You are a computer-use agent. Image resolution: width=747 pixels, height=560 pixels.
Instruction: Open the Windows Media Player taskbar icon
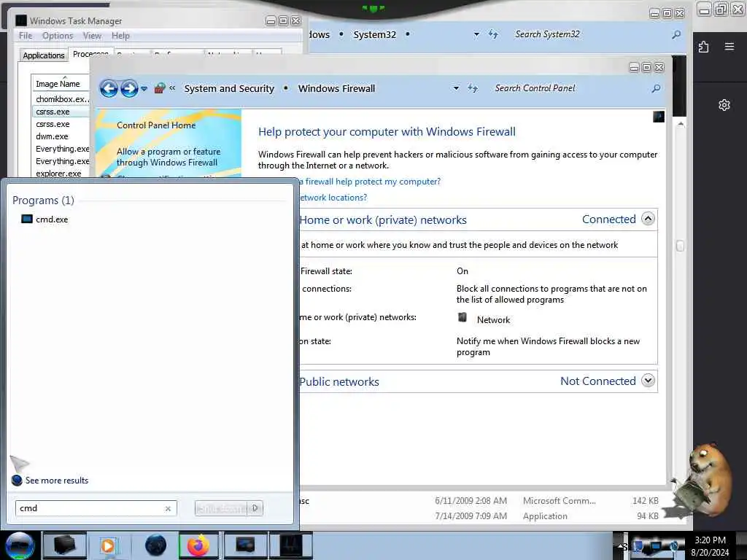click(108, 545)
